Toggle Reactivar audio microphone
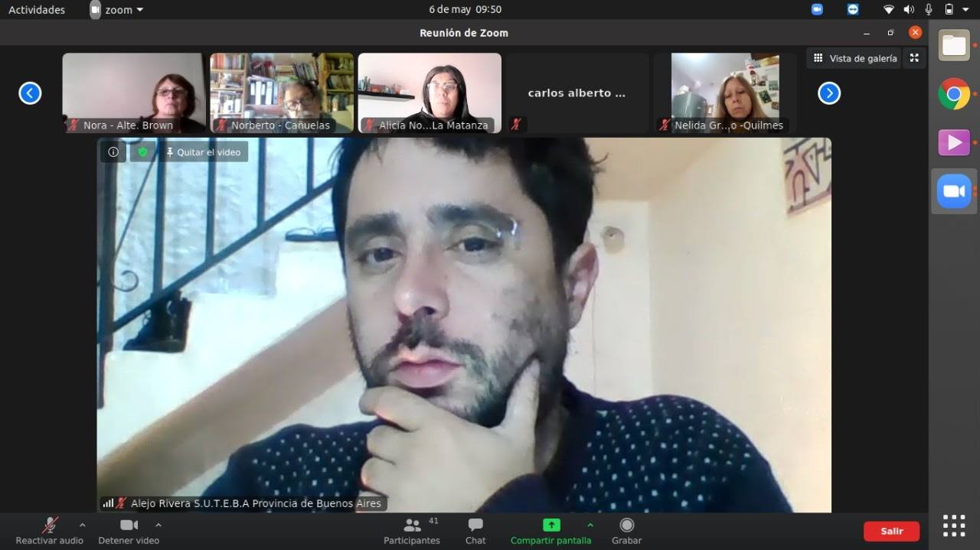Viewport: 980px width, 550px height. point(50,530)
